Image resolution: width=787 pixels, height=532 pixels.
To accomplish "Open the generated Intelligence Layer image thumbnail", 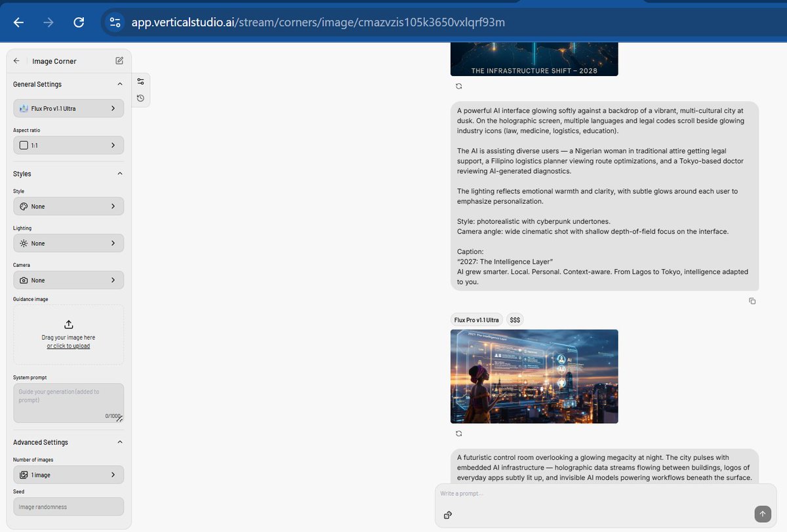I will [x=534, y=376].
